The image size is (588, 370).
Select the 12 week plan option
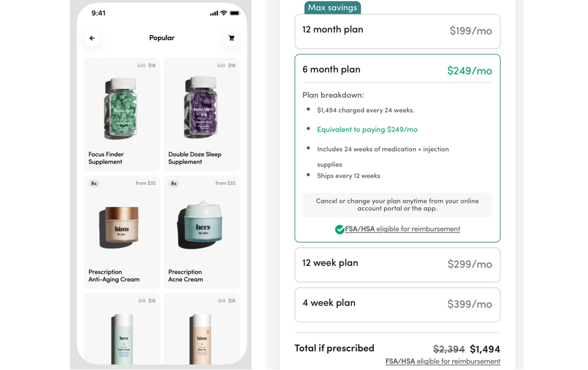click(397, 264)
